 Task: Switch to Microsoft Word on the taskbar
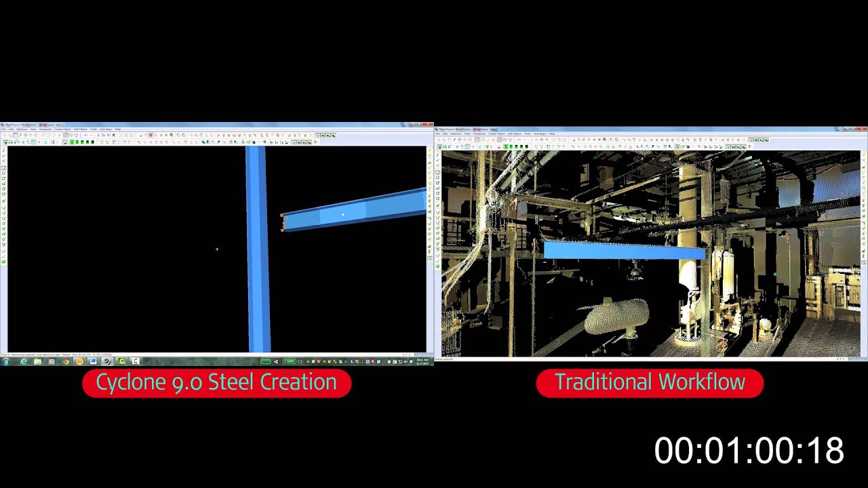click(x=94, y=362)
